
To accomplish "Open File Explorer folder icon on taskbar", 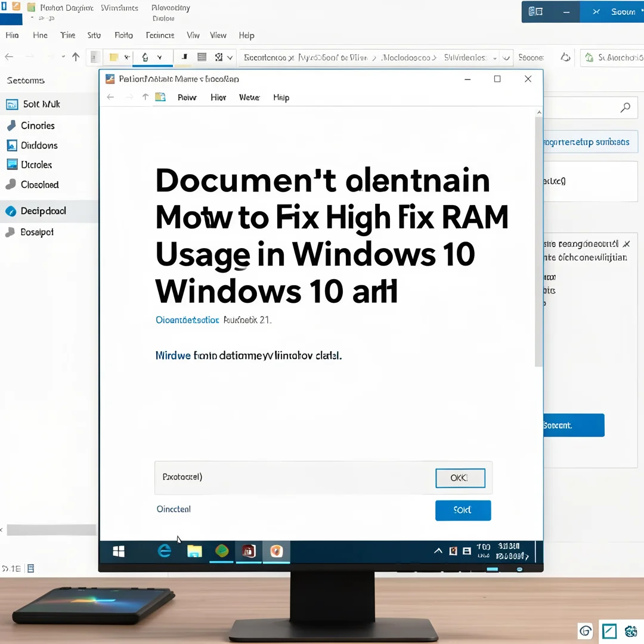I will [x=194, y=551].
